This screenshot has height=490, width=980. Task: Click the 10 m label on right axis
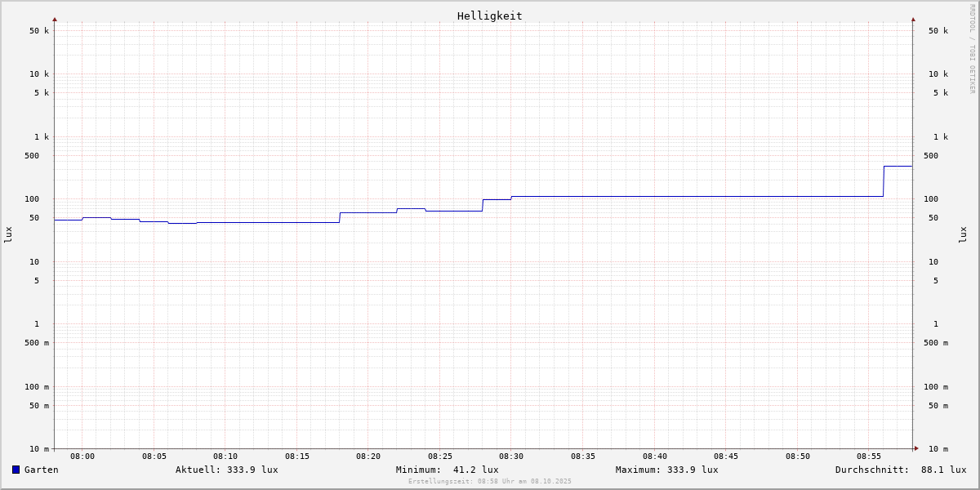[938, 449]
